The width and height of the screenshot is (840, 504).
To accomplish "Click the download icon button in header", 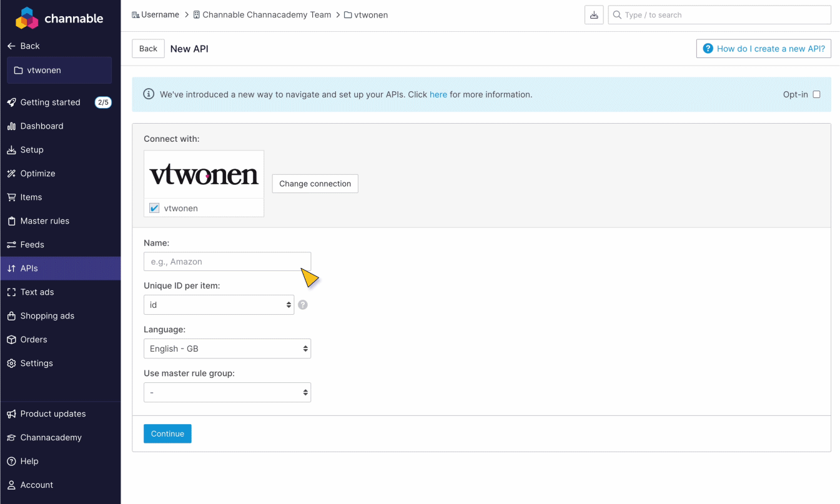I will pos(594,15).
